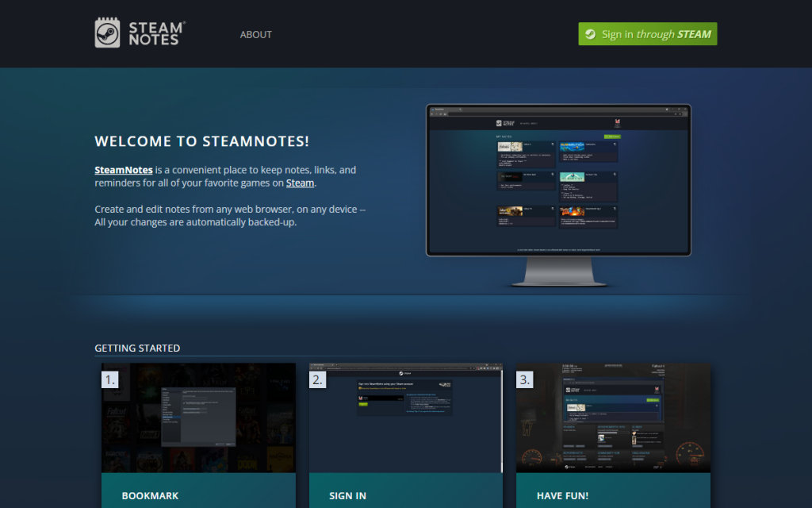The image size is (812, 508).
Task: Click the green Add Game button in the mockup
Action: click(613, 137)
